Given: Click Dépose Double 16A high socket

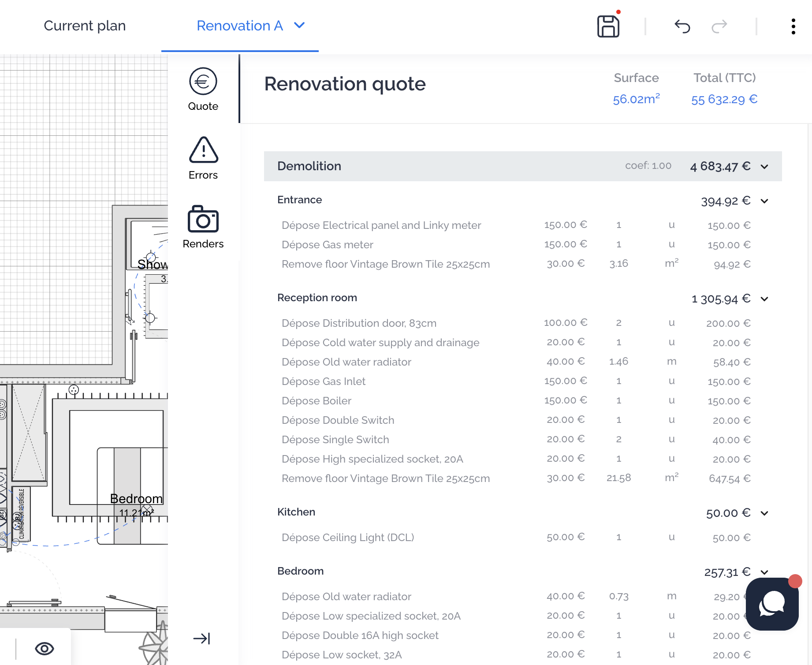Looking at the screenshot, I should (x=516, y=635).
